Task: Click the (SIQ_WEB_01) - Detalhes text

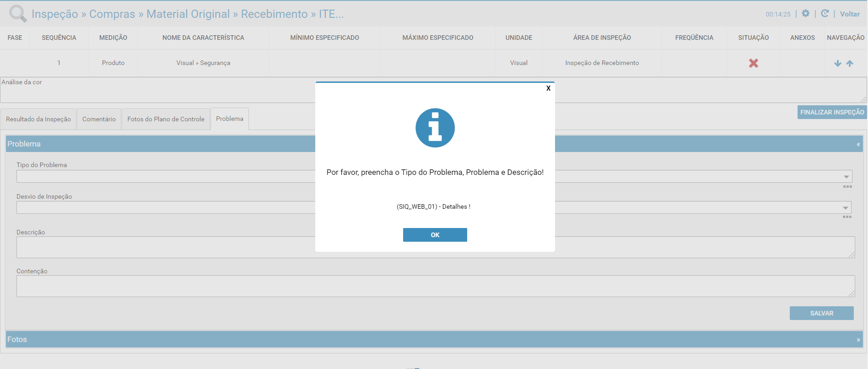Action: 433,207
